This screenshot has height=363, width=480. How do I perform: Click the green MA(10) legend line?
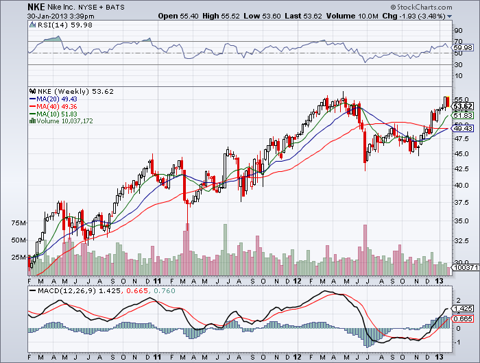coord(33,114)
